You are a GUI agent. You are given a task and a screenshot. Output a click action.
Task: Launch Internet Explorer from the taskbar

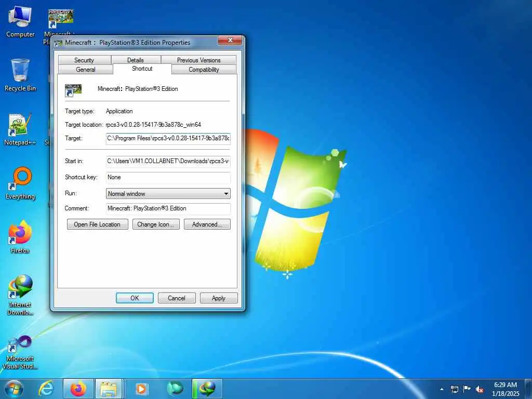pos(46,389)
